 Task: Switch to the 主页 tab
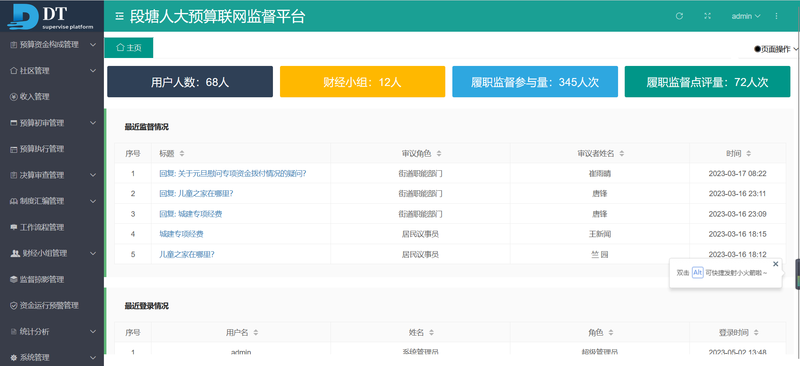pos(129,47)
